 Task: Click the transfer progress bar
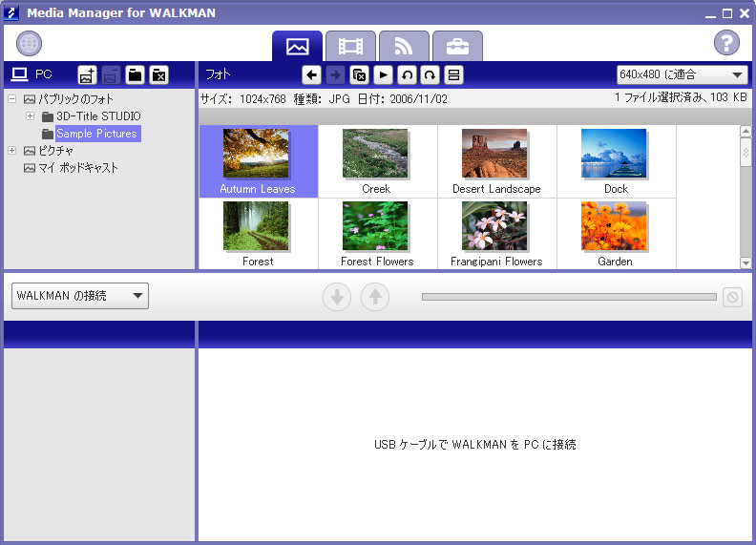(x=569, y=297)
